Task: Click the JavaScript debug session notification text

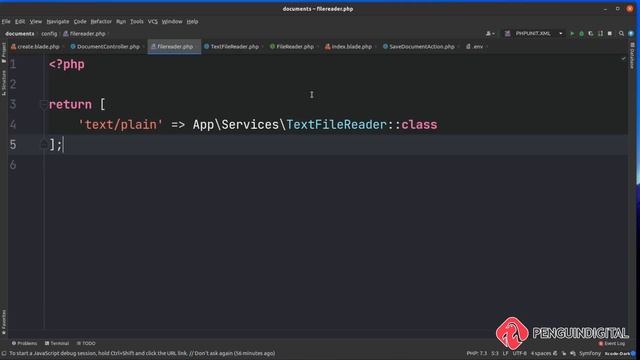Action: (142, 353)
